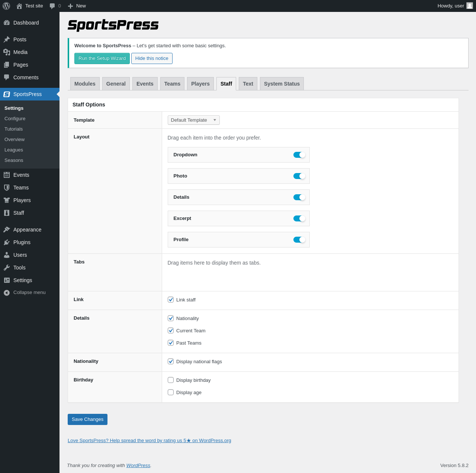Click the Dropdown layout item row
The image size is (476, 473).
click(x=238, y=155)
